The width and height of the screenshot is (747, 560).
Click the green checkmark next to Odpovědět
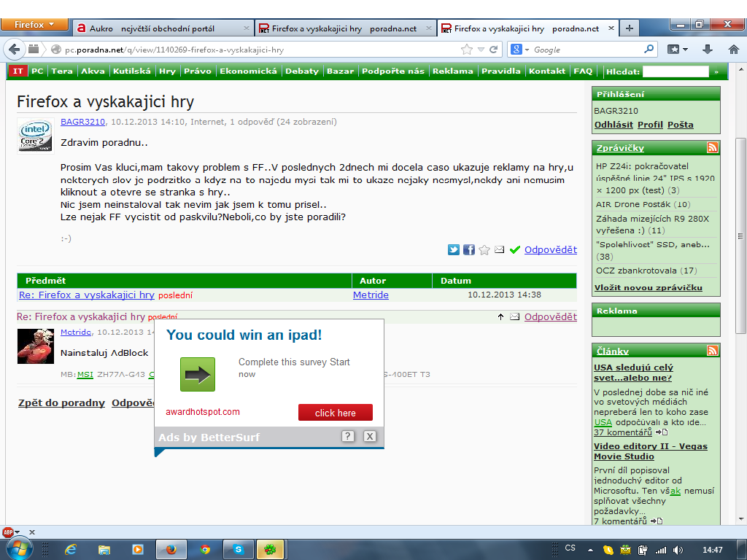point(514,249)
